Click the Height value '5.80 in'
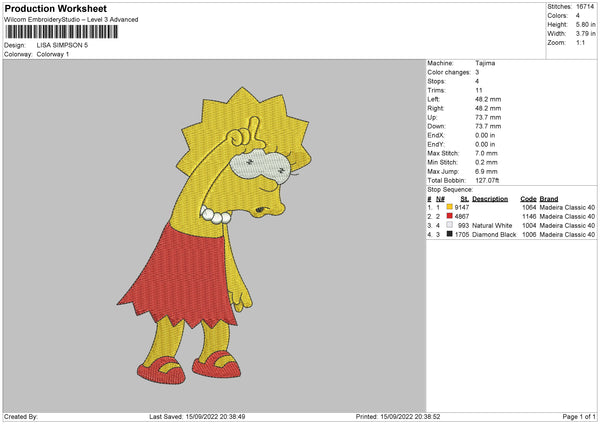This screenshot has width=600, height=424. click(x=585, y=24)
